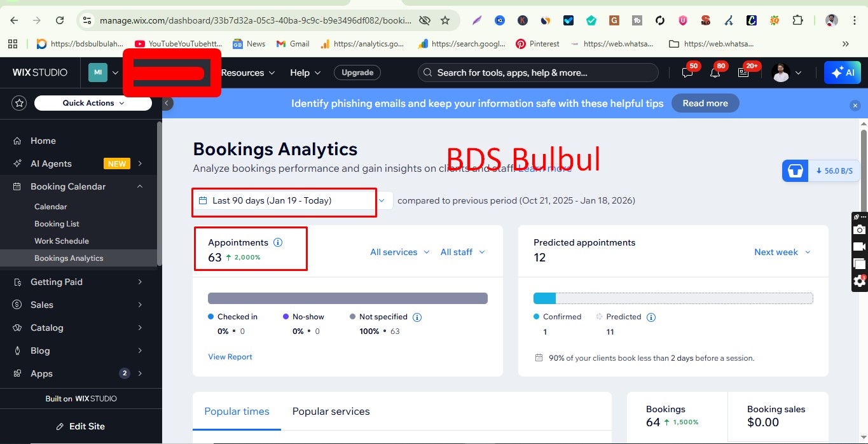Click the Upgrade button
Image resolution: width=868 pixels, height=444 pixels.
[357, 73]
